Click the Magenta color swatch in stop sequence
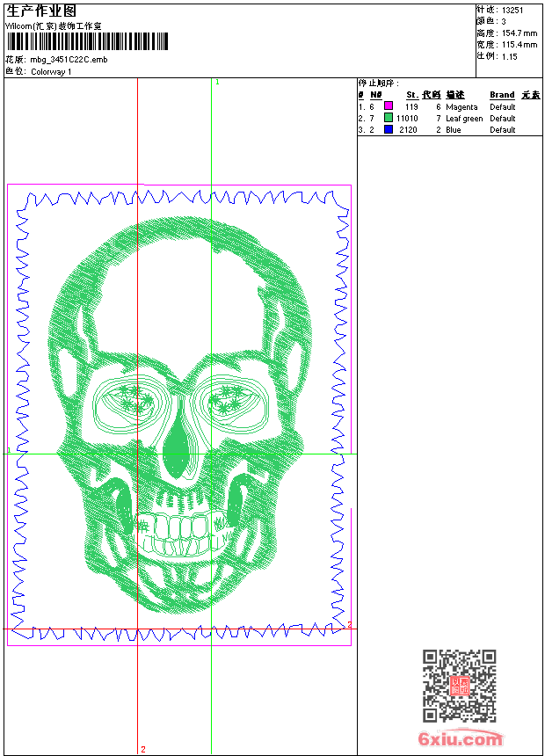Image resolution: width=545 pixels, height=756 pixels. [388, 106]
